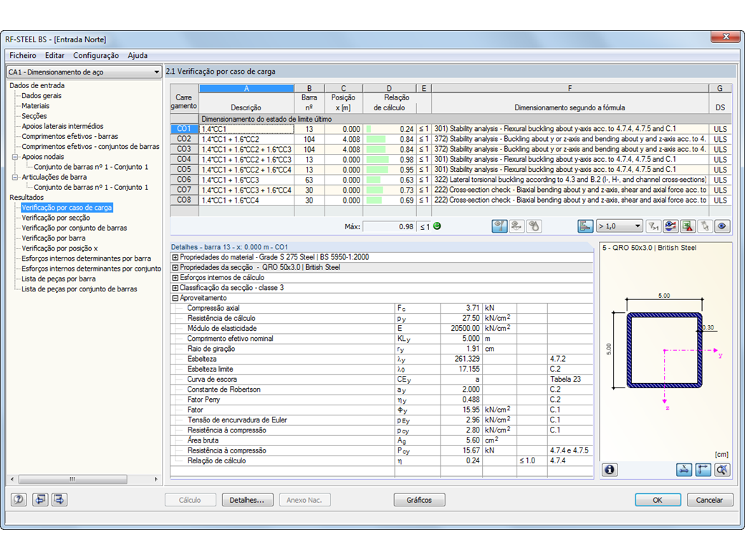Click the select member in graphic pointer icon
The width and height of the screenshot is (745, 560).
pyautogui.click(x=705, y=226)
